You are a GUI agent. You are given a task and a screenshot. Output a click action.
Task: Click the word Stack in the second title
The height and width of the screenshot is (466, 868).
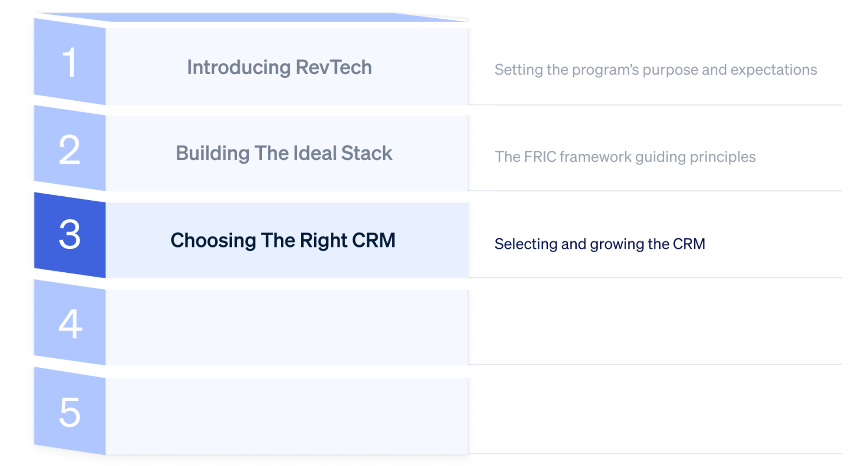point(366,153)
